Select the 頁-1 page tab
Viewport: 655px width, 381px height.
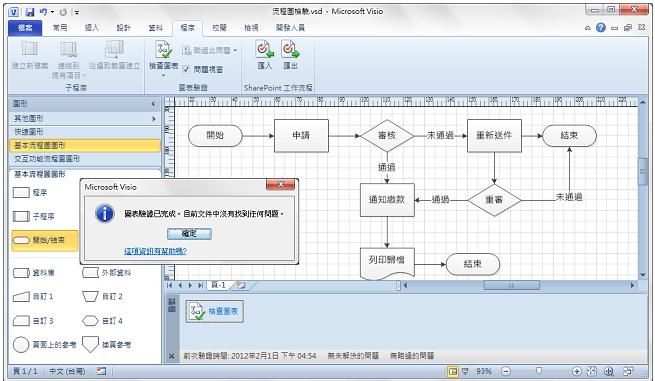[x=218, y=285]
